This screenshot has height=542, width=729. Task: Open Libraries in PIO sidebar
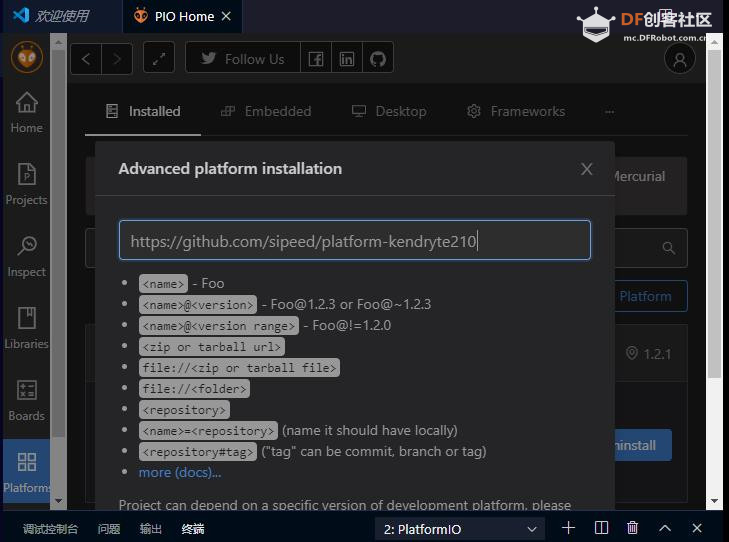click(27, 329)
